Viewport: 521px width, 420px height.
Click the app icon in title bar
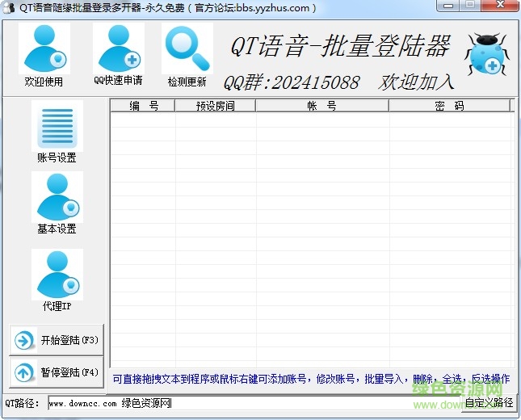click(10, 8)
